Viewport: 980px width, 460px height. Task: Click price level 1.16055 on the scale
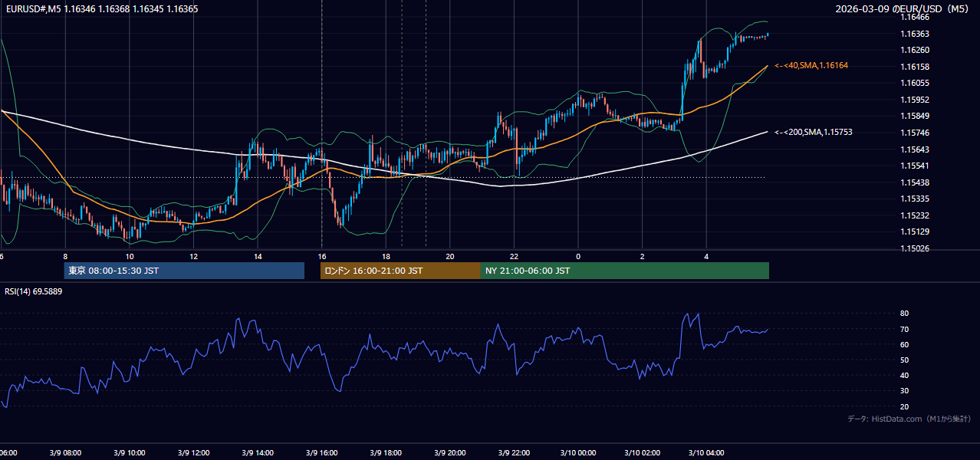click(x=915, y=83)
